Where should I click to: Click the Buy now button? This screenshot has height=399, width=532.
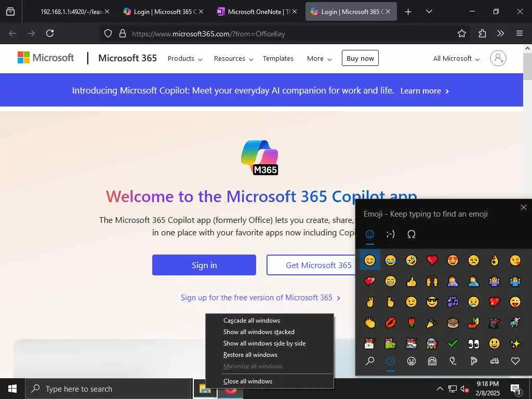(x=360, y=58)
